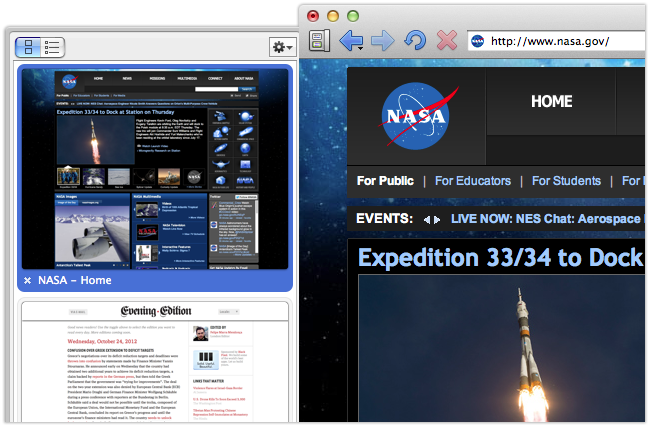Switch sidebar to thumbnail grid view
This screenshot has height=427, width=650.
pyautogui.click(x=28, y=47)
